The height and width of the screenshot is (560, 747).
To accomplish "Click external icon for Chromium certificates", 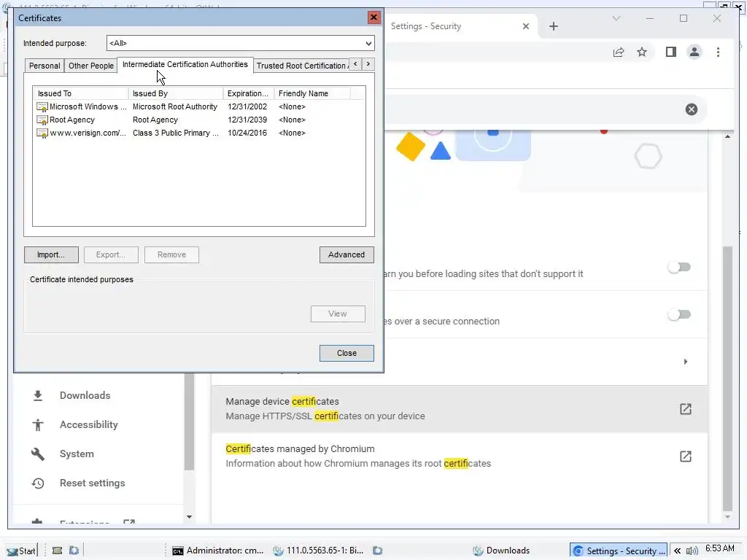I will pyautogui.click(x=686, y=456).
